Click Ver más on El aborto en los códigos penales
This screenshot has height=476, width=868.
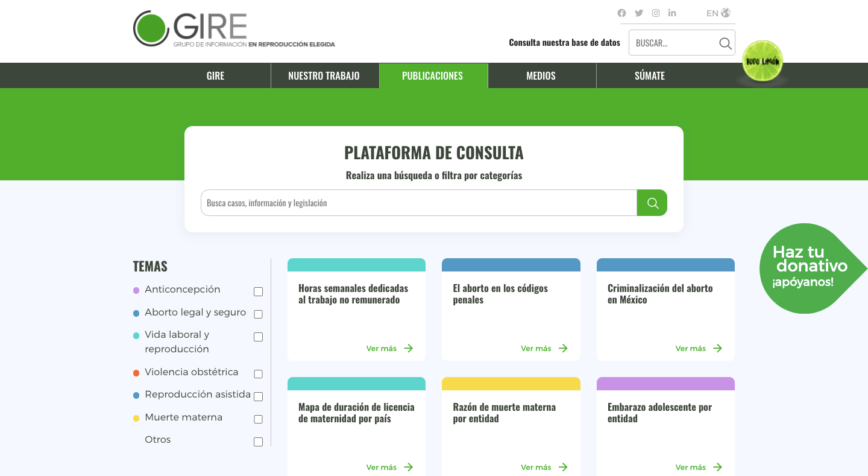544,349
